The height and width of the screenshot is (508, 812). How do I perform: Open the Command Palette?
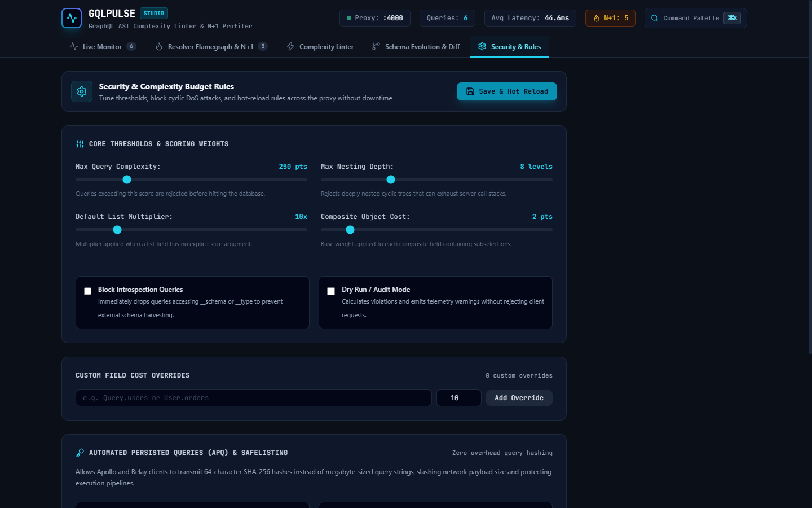click(x=696, y=18)
